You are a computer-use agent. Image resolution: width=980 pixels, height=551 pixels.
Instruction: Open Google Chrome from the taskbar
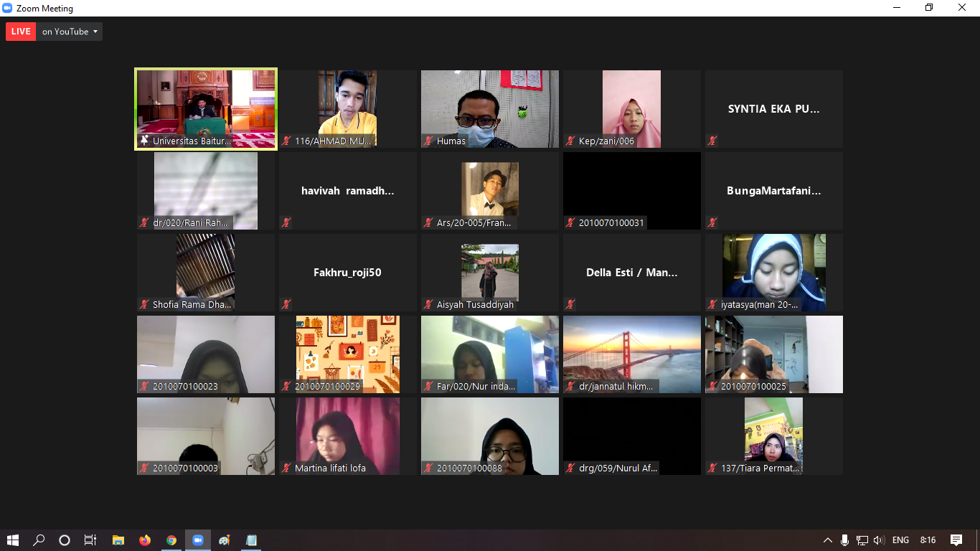[x=171, y=540]
